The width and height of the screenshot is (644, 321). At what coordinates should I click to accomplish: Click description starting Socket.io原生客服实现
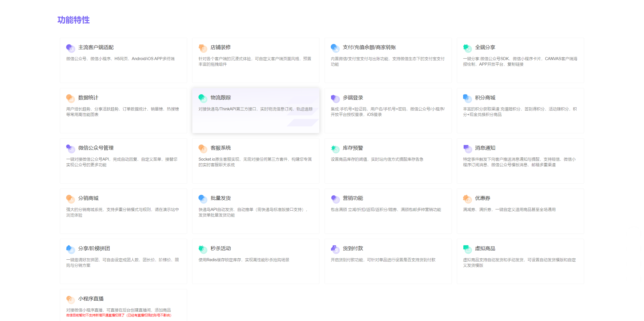pos(255,162)
